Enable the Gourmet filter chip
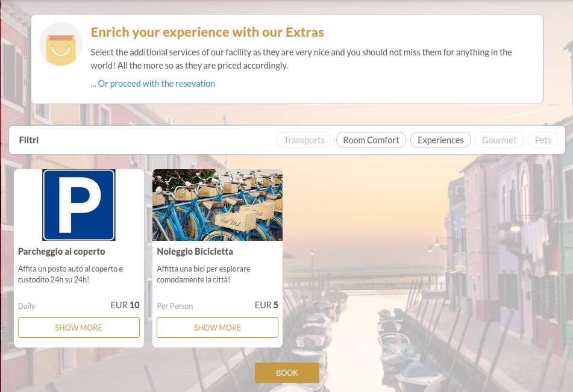The width and height of the screenshot is (573, 392). [x=499, y=140]
